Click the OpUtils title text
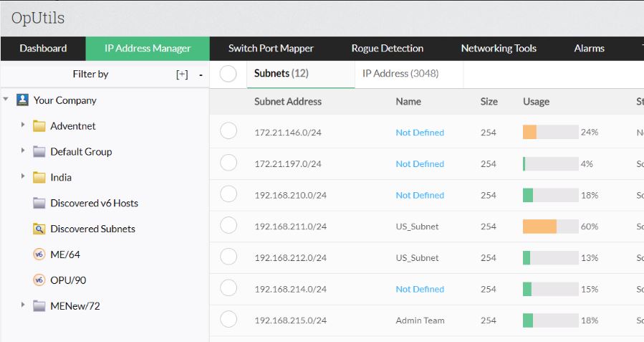The image size is (644, 342). coord(38,18)
